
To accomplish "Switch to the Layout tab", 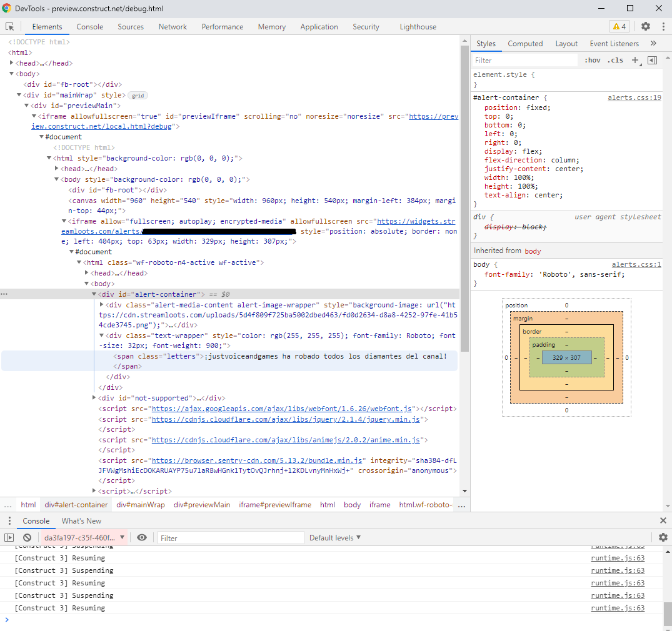I will [566, 44].
